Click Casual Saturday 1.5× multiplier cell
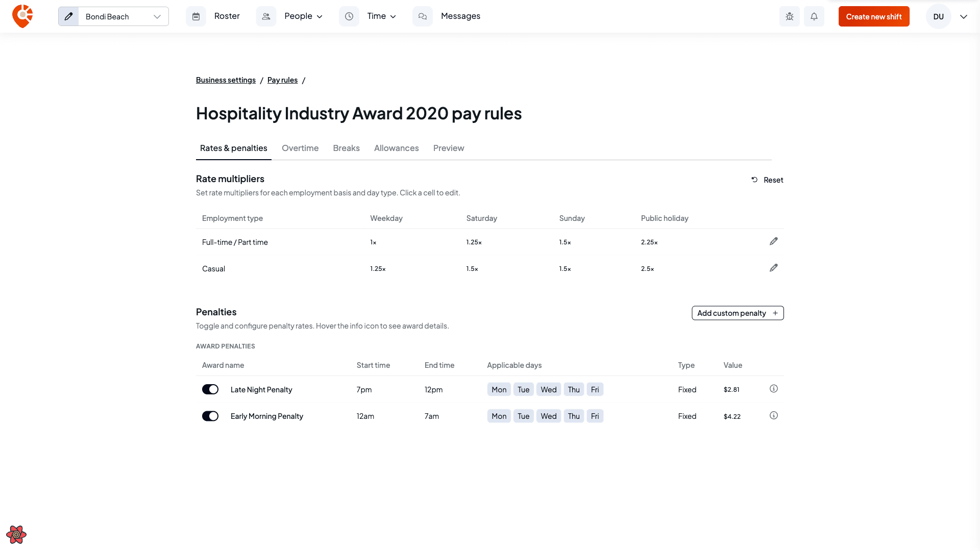The width and height of the screenshot is (980, 551). pyautogui.click(x=472, y=269)
